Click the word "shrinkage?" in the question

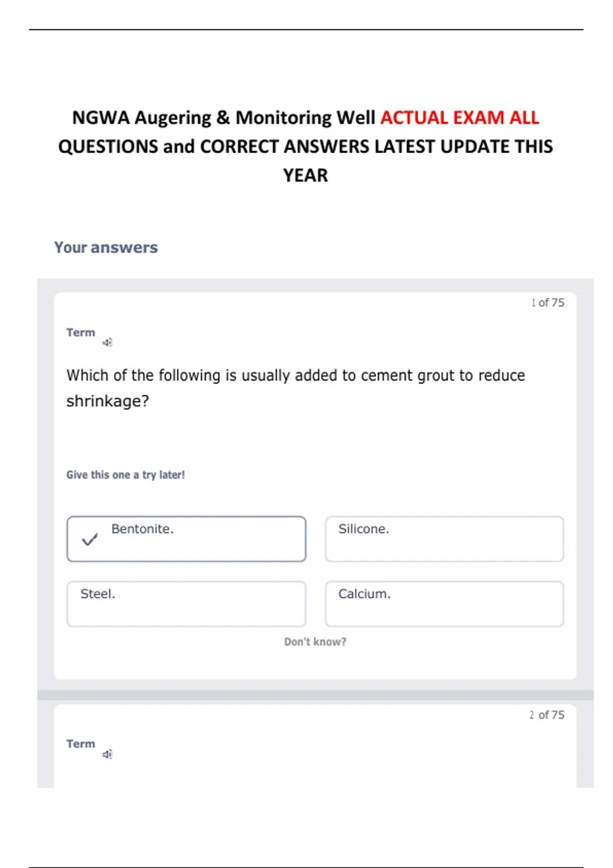tap(108, 401)
